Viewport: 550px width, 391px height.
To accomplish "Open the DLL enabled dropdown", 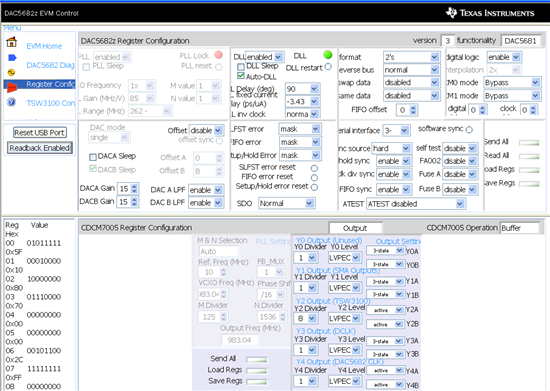I will (x=265, y=57).
